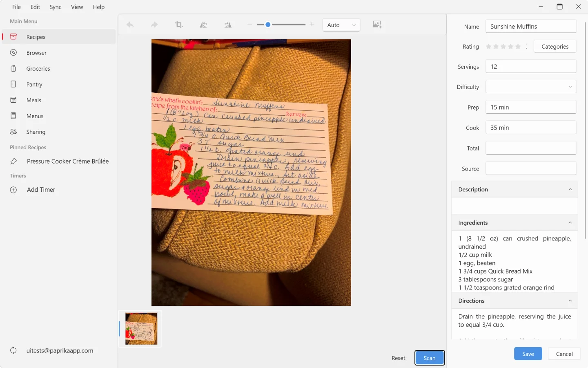Collapse the Ingredients section
The width and height of the screenshot is (588, 368).
pos(570,223)
